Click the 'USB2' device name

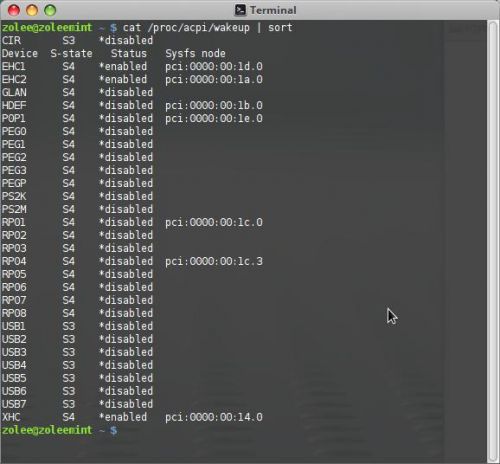pyautogui.click(x=14, y=339)
